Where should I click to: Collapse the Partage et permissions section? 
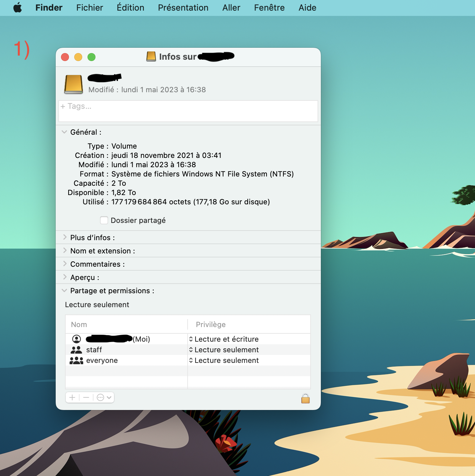coord(64,291)
